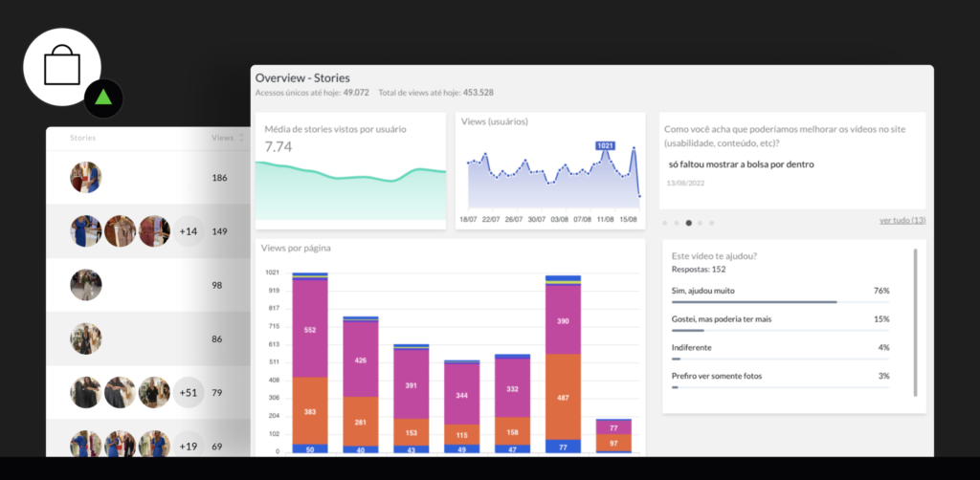Expand the +19 more stories badge
The image size is (980, 480).
tap(189, 446)
